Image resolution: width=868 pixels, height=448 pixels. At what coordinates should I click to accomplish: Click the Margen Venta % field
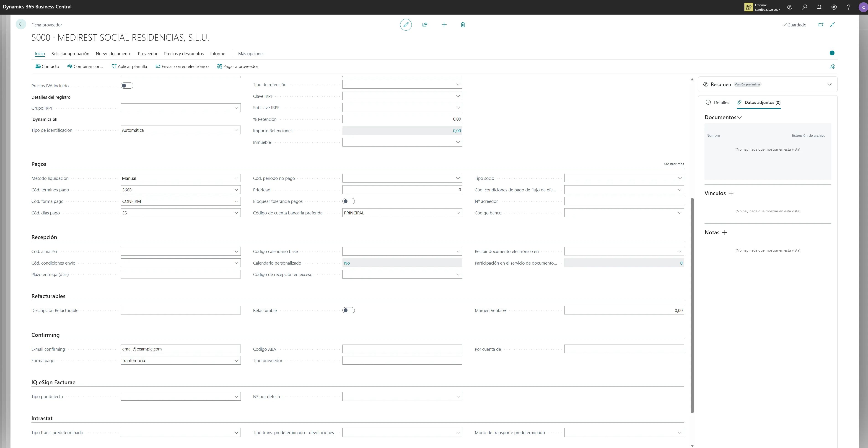coord(624,310)
